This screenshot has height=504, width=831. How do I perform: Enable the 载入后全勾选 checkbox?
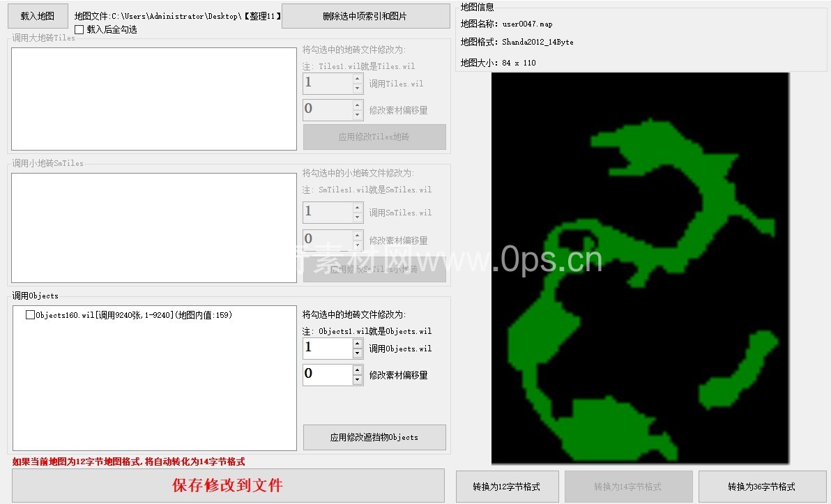79,30
